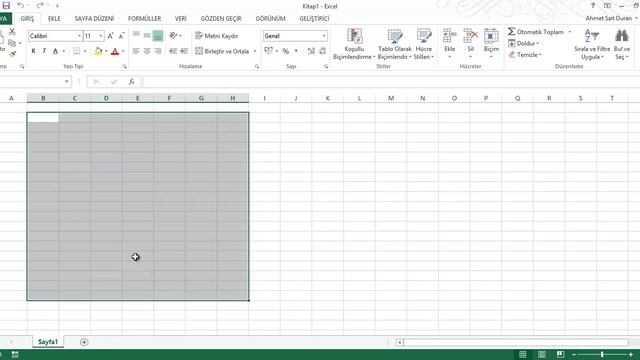
Task: Click the horizontal scrollbar left arrow
Action: click(x=400, y=342)
